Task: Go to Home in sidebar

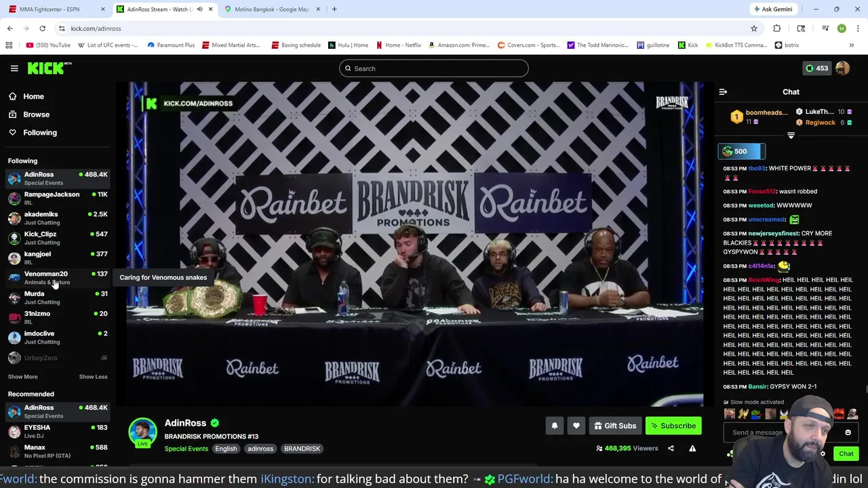Action: (x=33, y=96)
